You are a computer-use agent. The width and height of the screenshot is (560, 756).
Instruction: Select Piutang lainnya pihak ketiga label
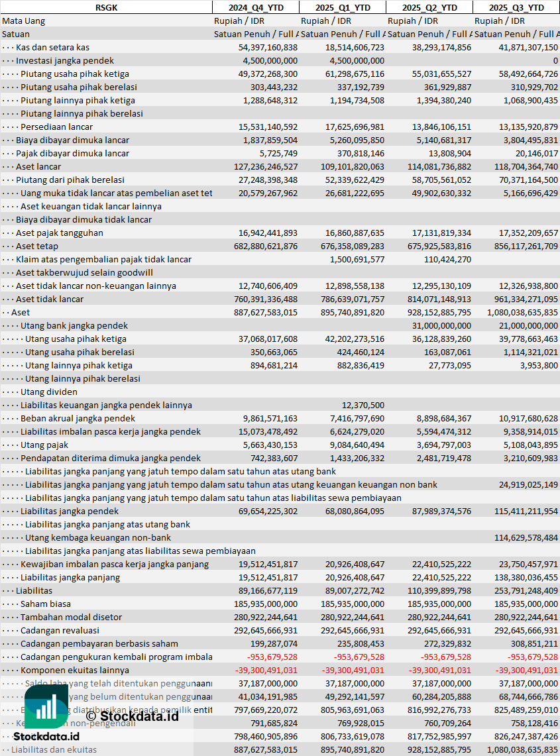coord(78,100)
